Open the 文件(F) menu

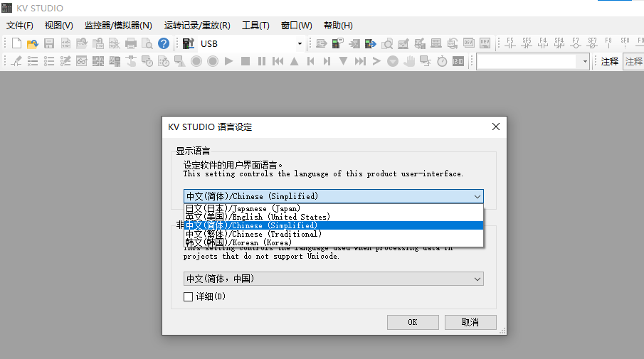(20, 26)
